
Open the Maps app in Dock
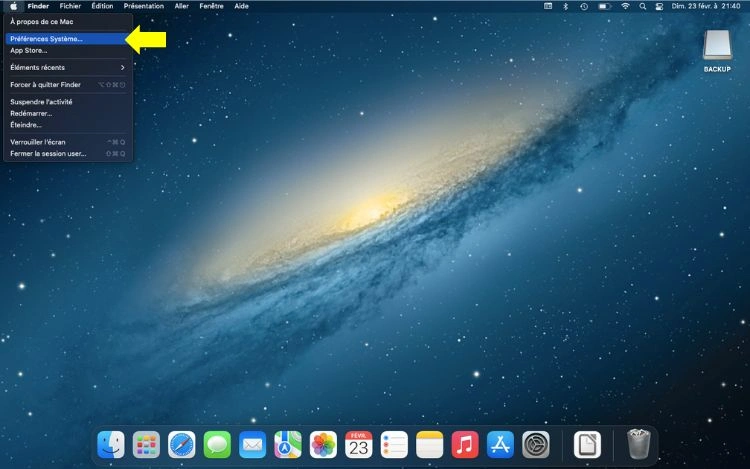[x=288, y=444]
